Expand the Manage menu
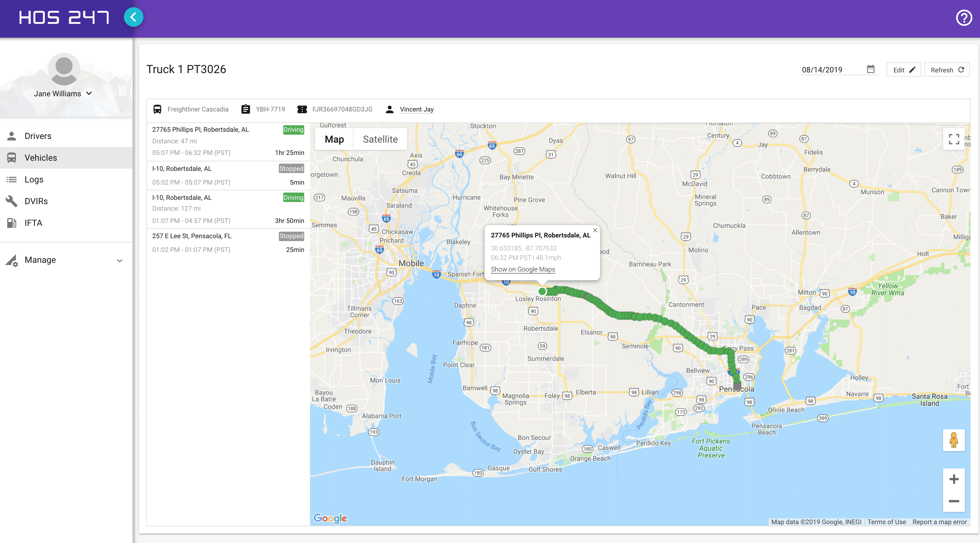Screen dimensions: 980x543 click(x=66, y=260)
